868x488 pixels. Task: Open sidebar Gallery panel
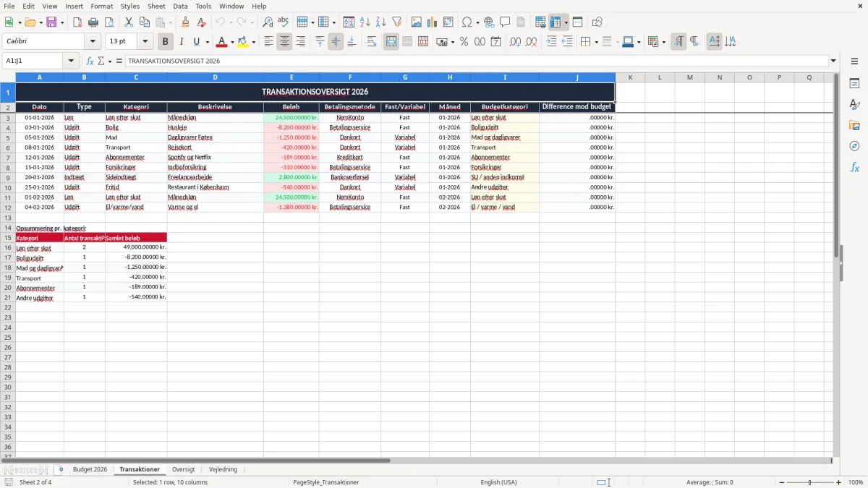pyautogui.click(x=854, y=125)
